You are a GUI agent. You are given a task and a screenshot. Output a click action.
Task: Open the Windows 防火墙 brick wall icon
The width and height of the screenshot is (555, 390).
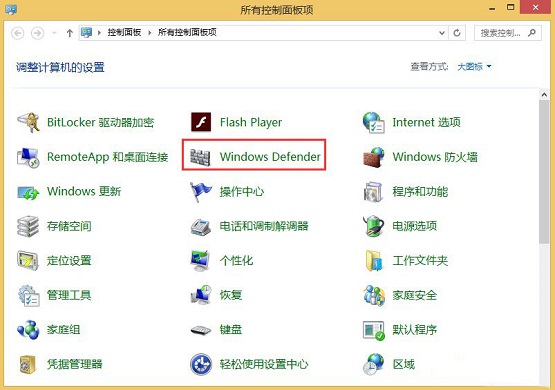click(x=374, y=157)
